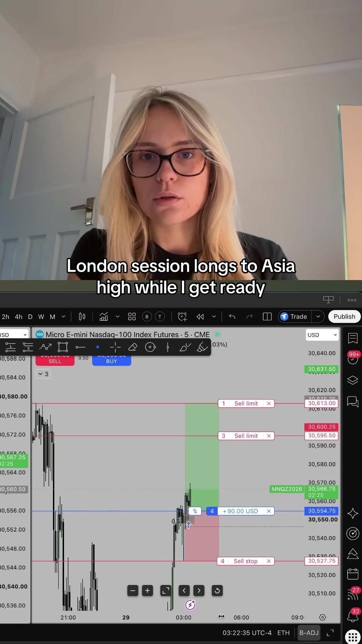
Task: Toggle the B circle button in toolbar
Action: tap(147, 317)
